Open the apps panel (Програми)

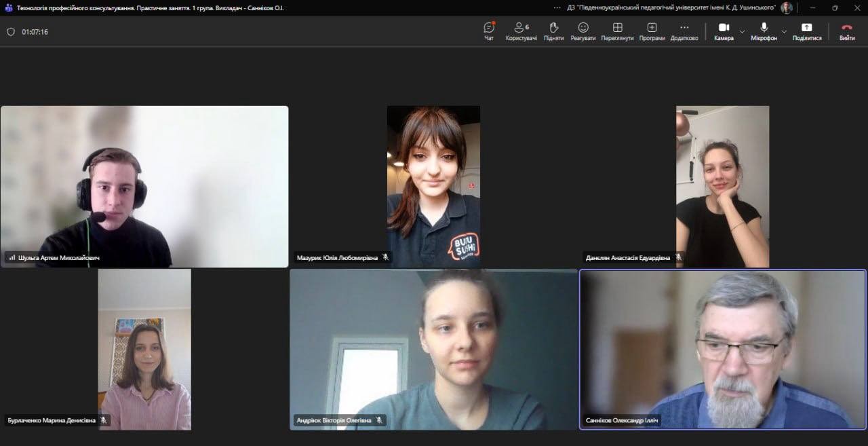coord(652,31)
